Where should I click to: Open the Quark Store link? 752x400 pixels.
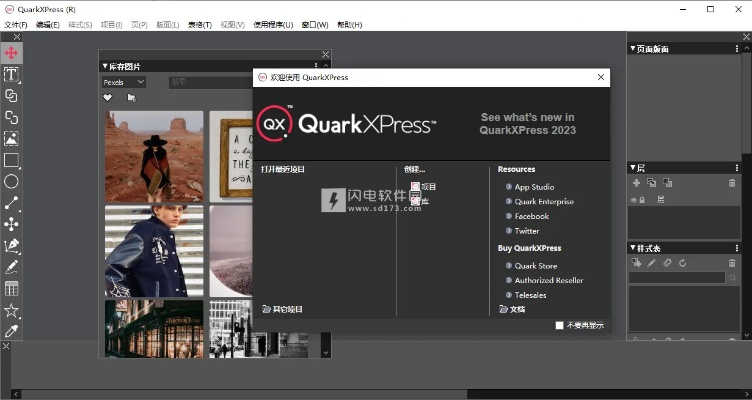(535, 266)
